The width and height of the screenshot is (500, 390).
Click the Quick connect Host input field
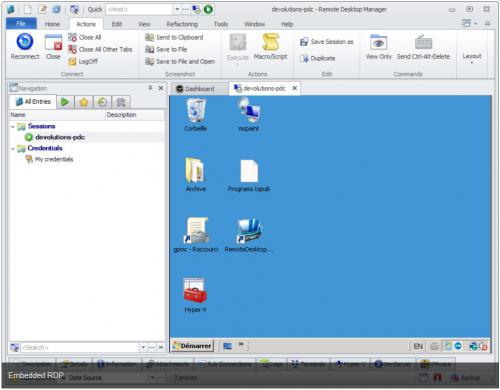140,9
